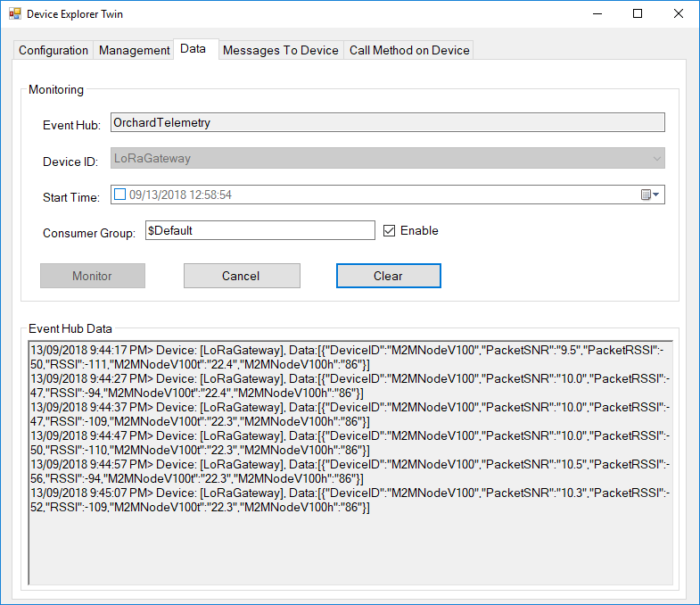700x605 pixels.
Task: Close the Device Explorer Twin window
Action: (679, 14)
